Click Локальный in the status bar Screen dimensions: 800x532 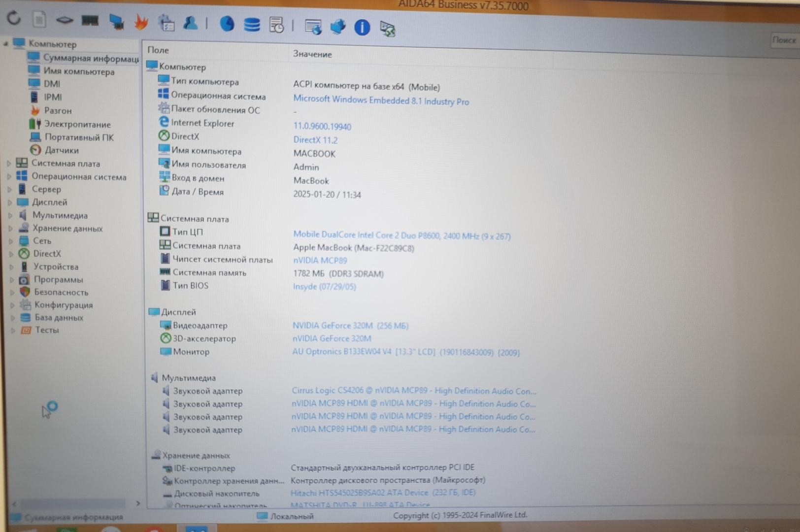pos(285,516)
